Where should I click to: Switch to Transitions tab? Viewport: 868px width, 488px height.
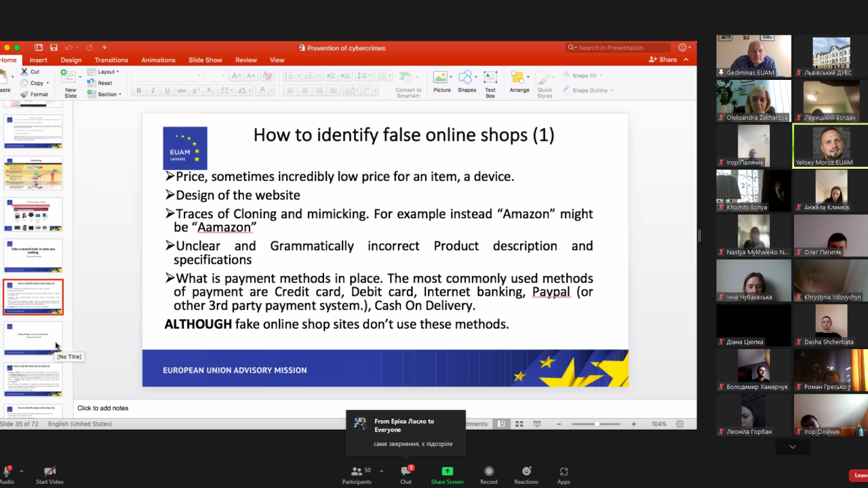point(111,60)
